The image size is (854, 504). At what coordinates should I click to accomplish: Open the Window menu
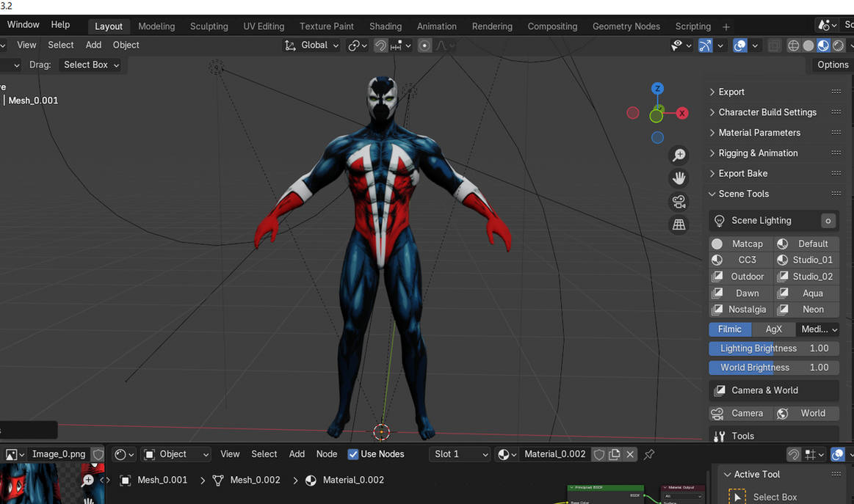23,25
